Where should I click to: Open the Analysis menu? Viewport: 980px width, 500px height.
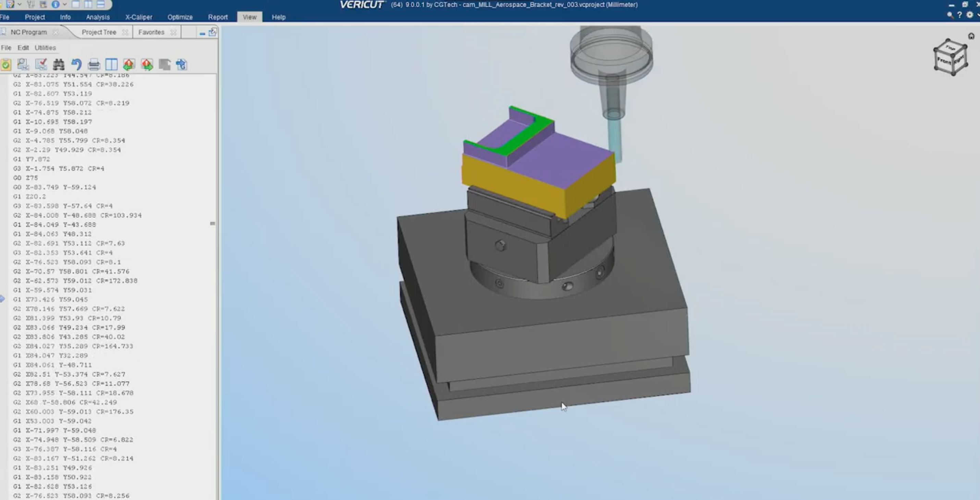click(98, 17)
